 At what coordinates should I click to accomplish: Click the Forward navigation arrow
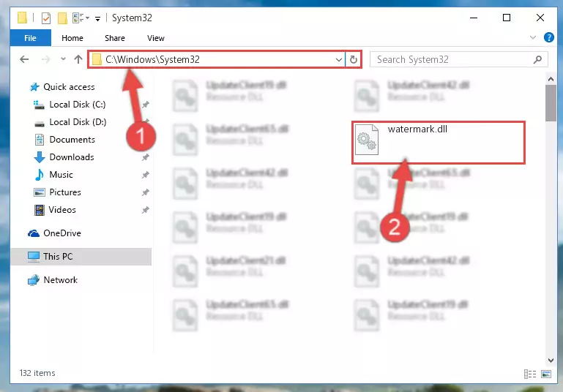coord(45,59)
